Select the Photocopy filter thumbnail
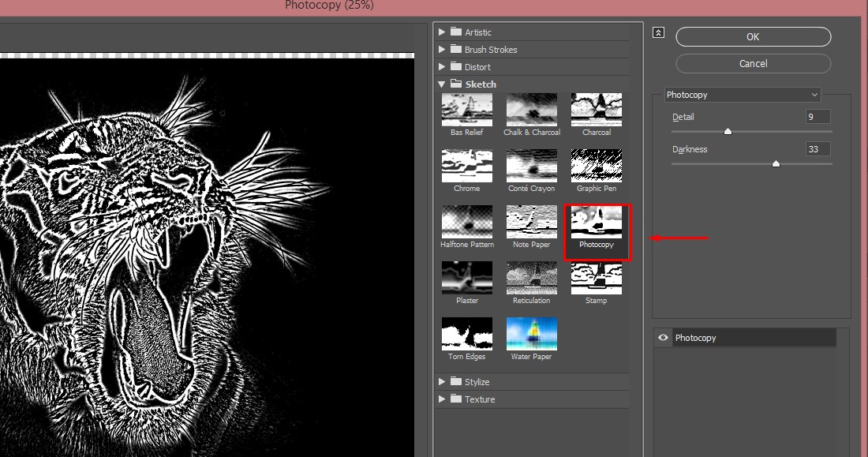Image resolution: width=868 pixels, height=457 pixels. (597, 222)
